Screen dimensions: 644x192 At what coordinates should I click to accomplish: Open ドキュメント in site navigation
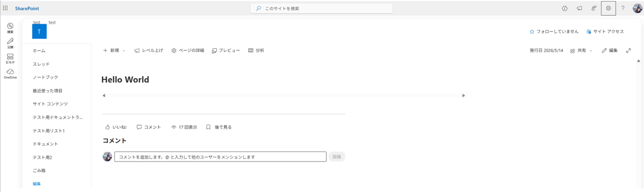coord(45,144)
